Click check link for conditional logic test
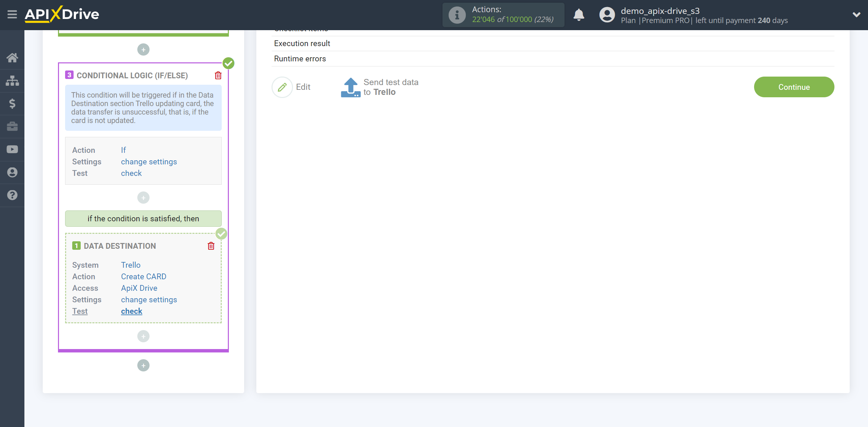 click(131, 173)
